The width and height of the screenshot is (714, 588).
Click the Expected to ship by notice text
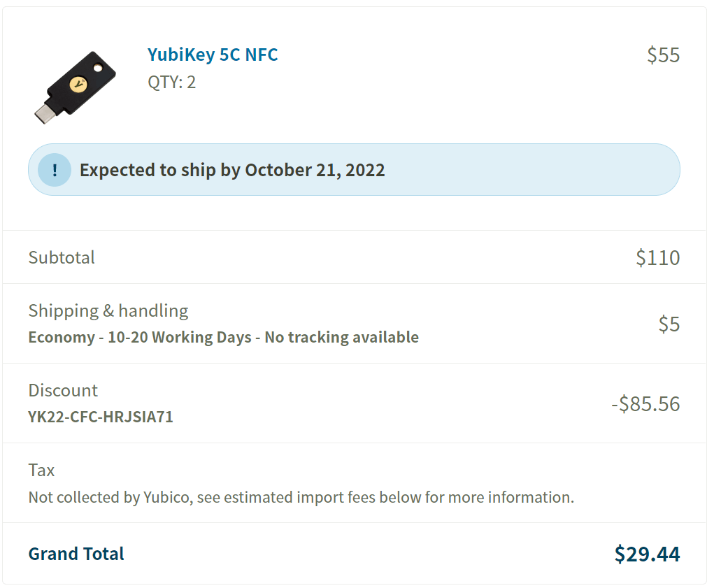[x=232, y=170]
